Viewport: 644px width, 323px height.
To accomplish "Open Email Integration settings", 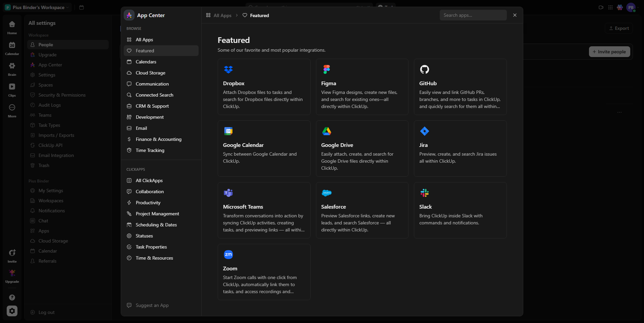I will pos(68,155).
